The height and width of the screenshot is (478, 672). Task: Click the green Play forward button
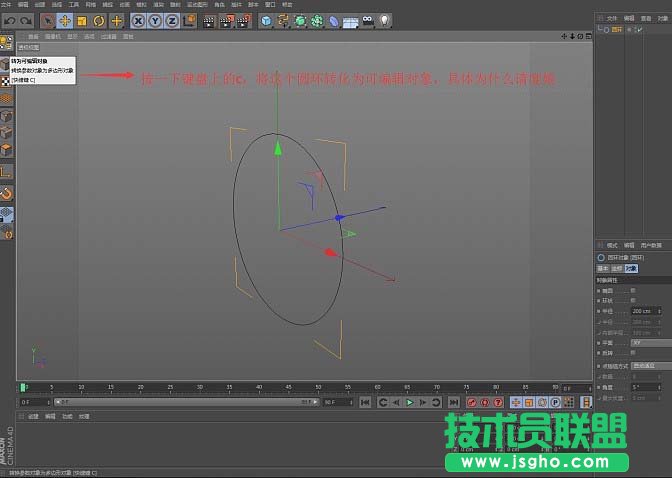click(410, 402)
